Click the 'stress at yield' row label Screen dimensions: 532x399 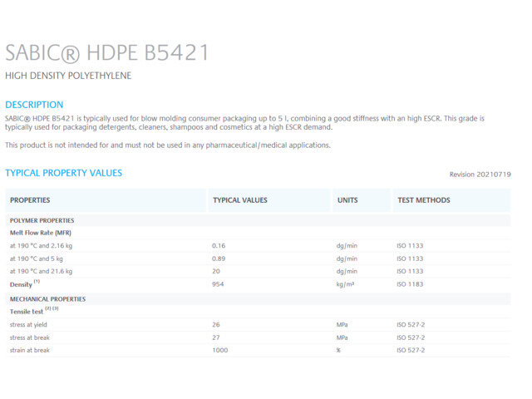pos(28,325)
